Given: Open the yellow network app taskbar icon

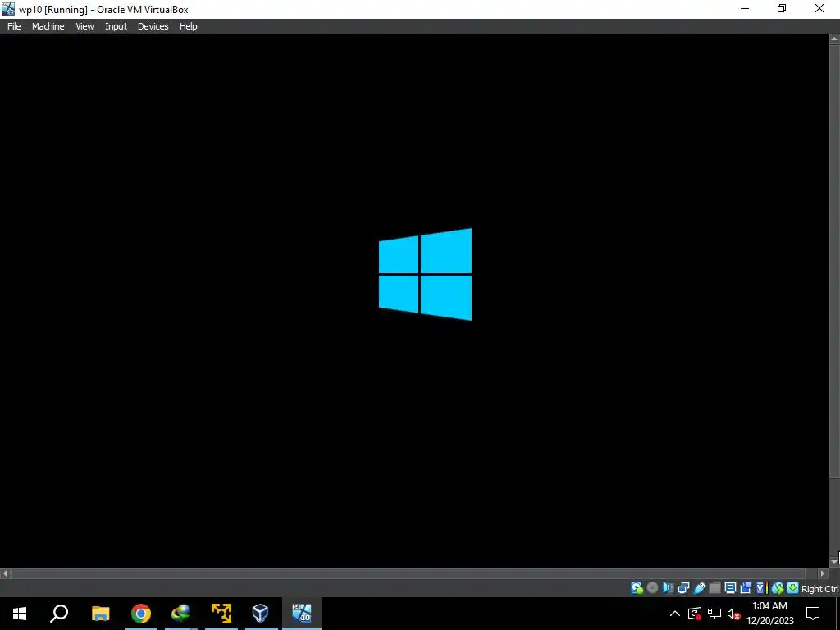Looking at the screenshot, I should (x=221, y=614).
